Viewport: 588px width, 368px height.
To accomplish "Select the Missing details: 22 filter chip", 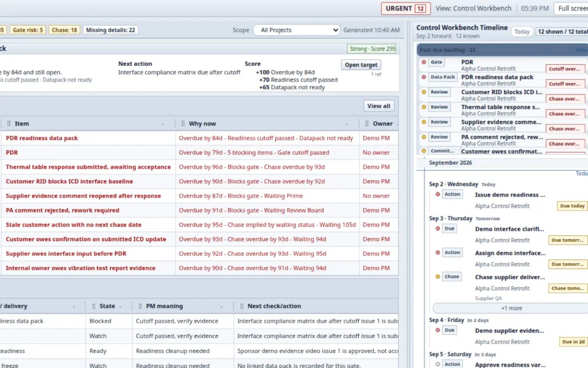I will [x=111, y=30].
